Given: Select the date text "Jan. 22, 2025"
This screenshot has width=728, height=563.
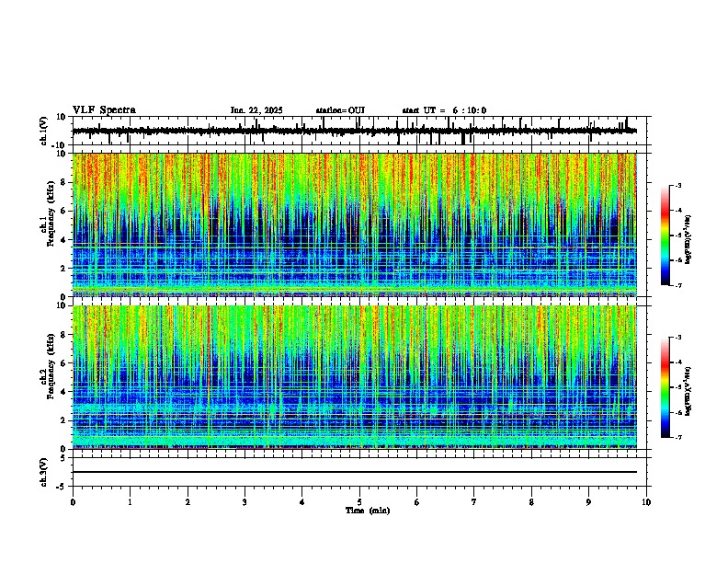Looking at the screenshot, I should pyautogui.click(x=256, y=110).
